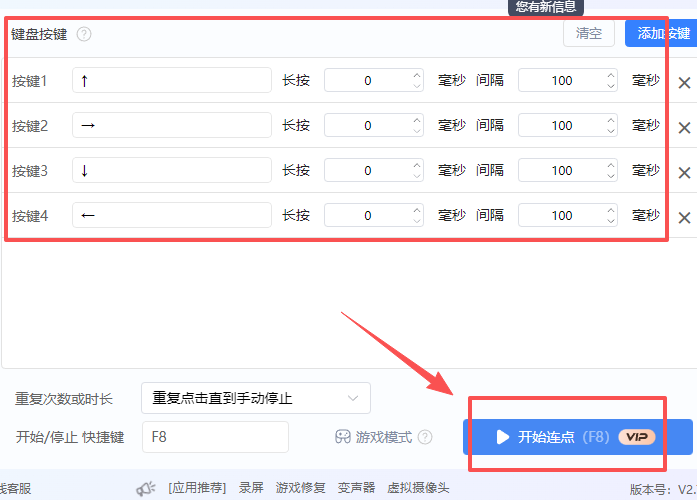Start clicking with 开始连点 (F8) button
This screenshot has width=697, height=500.
click(577, 437)
